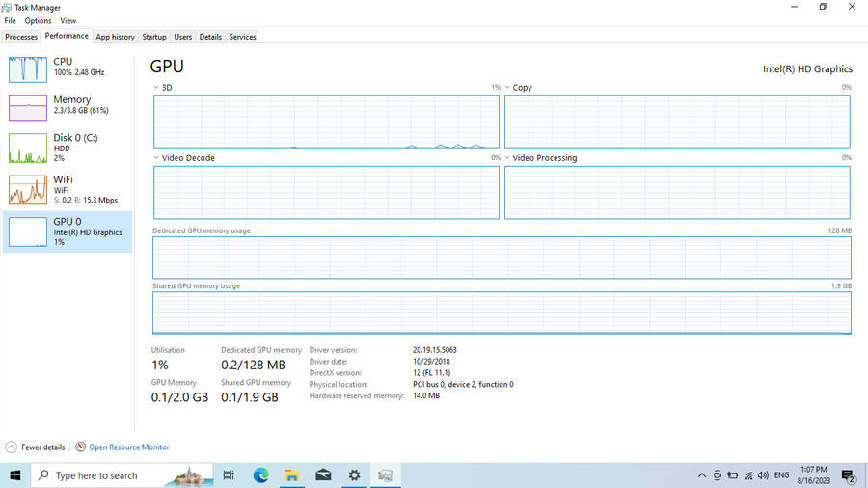
Task: Select the GPU 0 sidebar item
Action: click(68, 231)
